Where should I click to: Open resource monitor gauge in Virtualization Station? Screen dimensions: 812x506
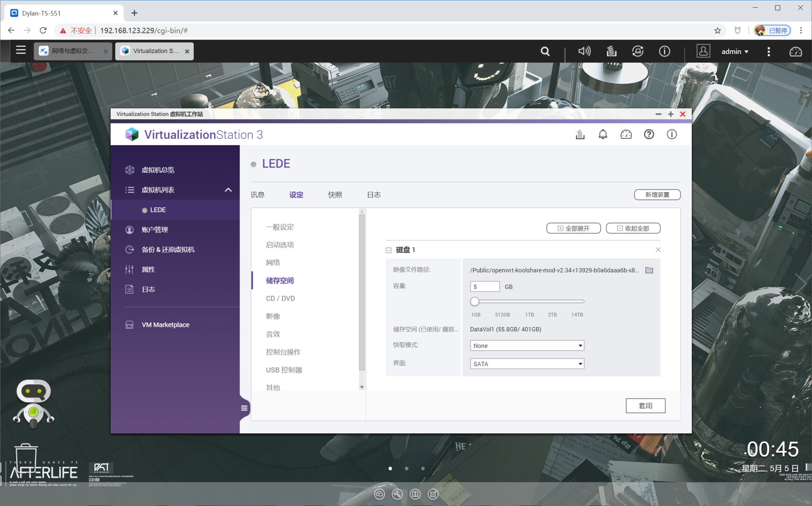626,135
